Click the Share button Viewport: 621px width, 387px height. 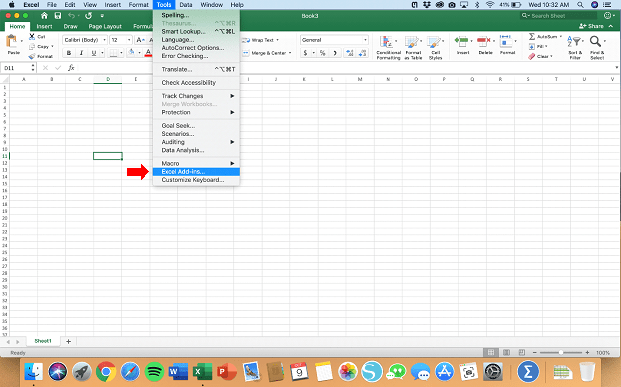[x=592, y=26]
